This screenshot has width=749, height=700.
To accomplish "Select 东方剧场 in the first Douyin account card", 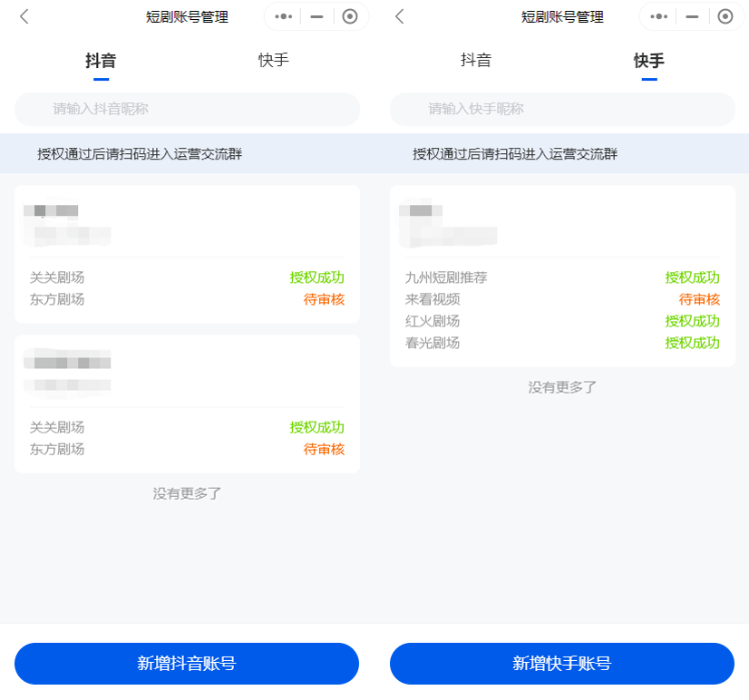I will coord(57,299).
